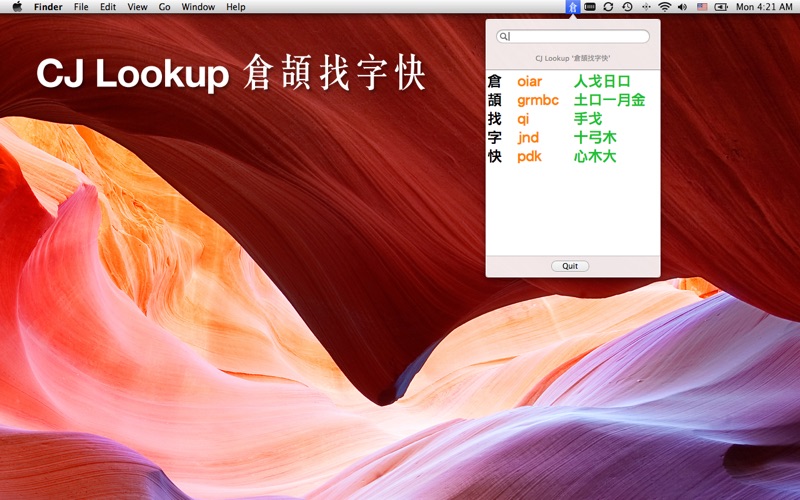This screenshot has height=500, width=800.
Task: Click the keyboard viewer menu bar icon
Action: click(590, 7)
